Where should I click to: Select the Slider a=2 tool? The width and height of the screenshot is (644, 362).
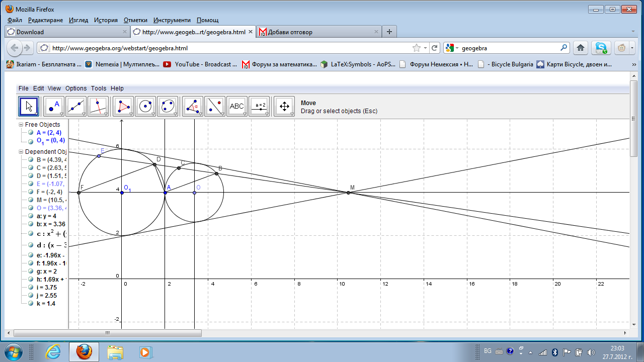pyautogui.click(x=260, y=106)
